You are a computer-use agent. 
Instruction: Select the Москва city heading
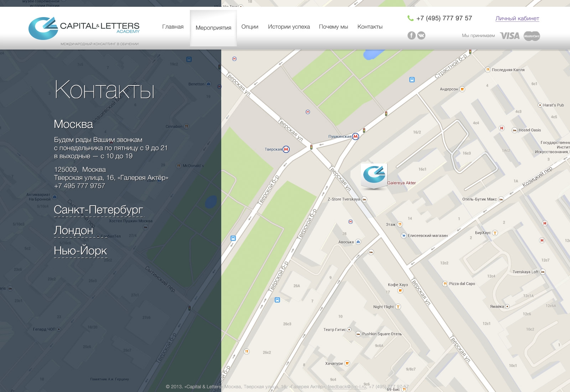tap(73, 124)
